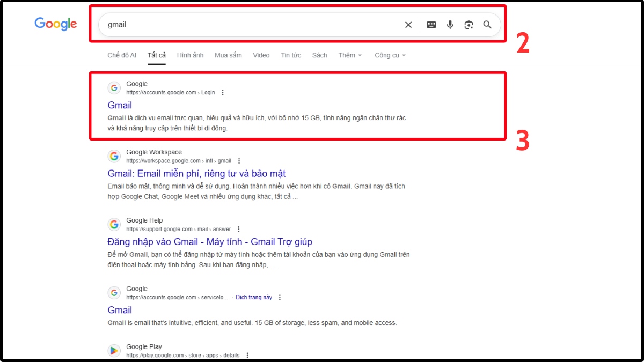The width and height of the screenshot is (644, 362).
Task: Open the three-dot menu next to the first Gmail result
Action: (x=222, y=92)
